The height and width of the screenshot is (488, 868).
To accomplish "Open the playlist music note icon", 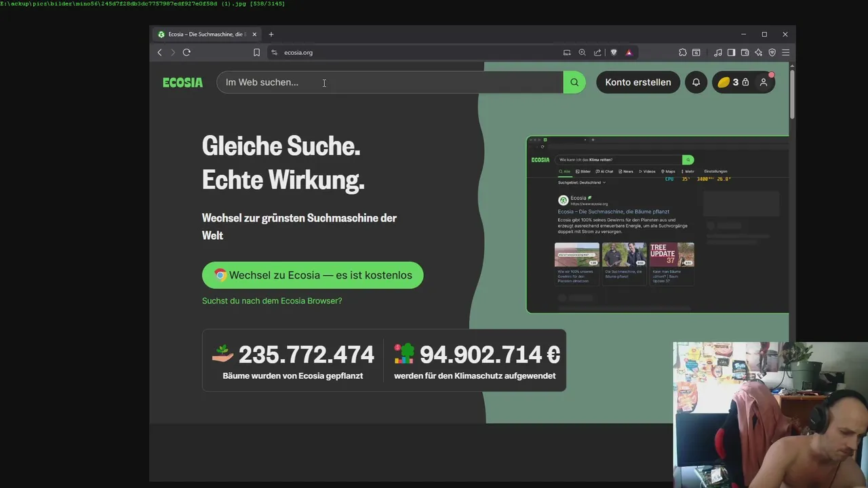I will tap(718, 52).
